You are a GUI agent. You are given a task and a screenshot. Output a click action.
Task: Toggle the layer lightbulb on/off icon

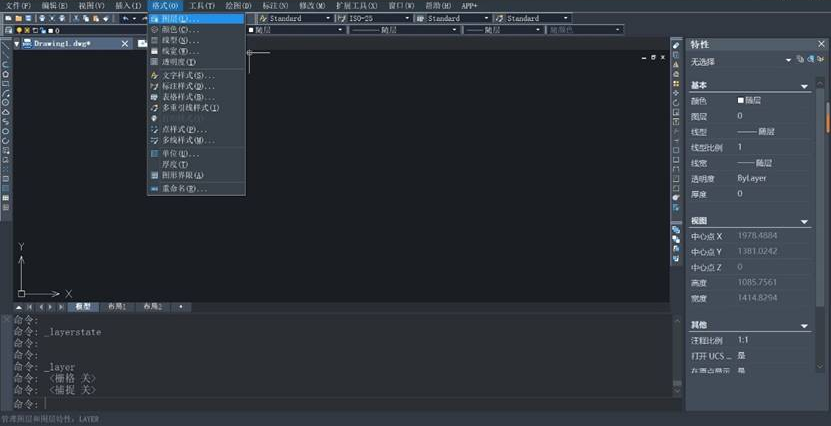click(x=20, y=30)
